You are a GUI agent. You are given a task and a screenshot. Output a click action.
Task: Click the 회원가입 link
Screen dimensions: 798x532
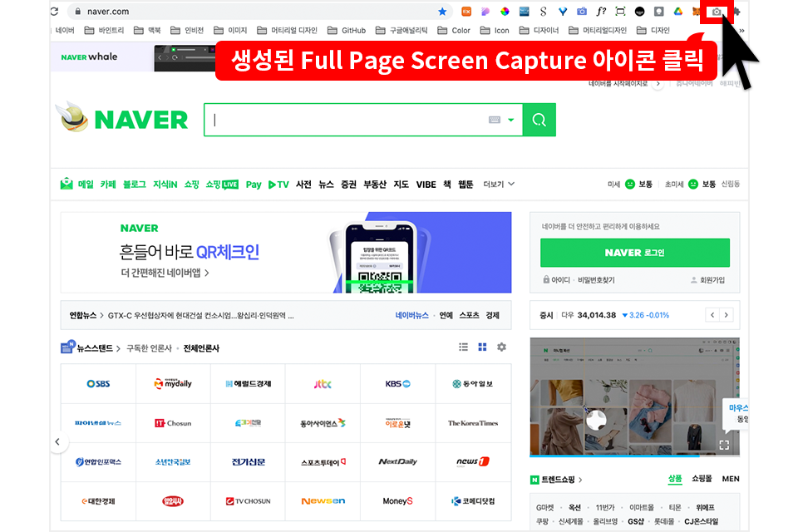pos(712,280)
